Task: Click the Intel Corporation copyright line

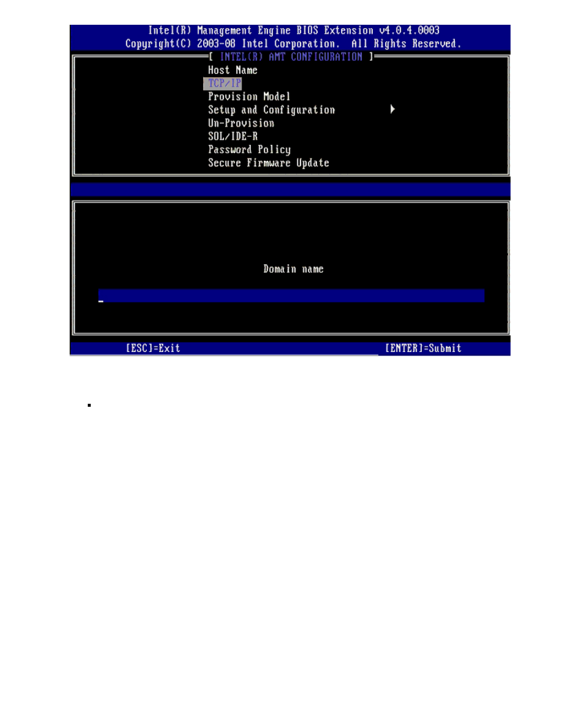Action: point(293,44)
